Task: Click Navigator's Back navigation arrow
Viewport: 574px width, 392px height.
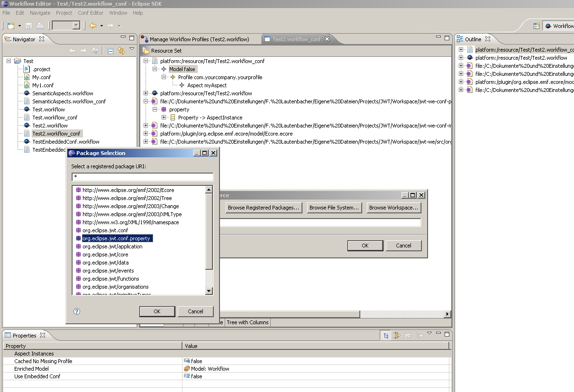Action: coord(72,51)
